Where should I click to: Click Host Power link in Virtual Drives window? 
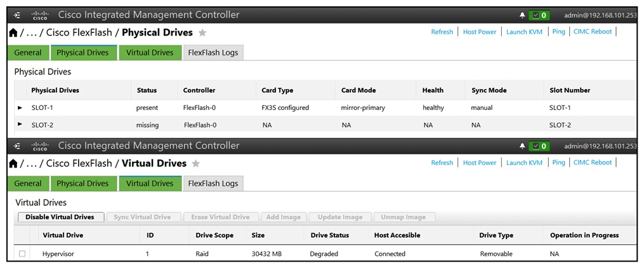tap(480, 163)
